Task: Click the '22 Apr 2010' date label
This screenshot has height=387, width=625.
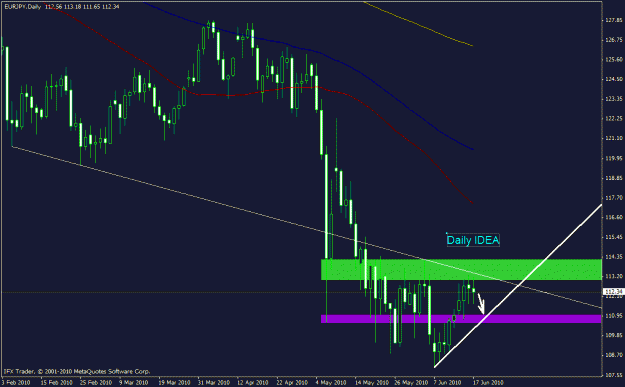Action: [292, 382]
